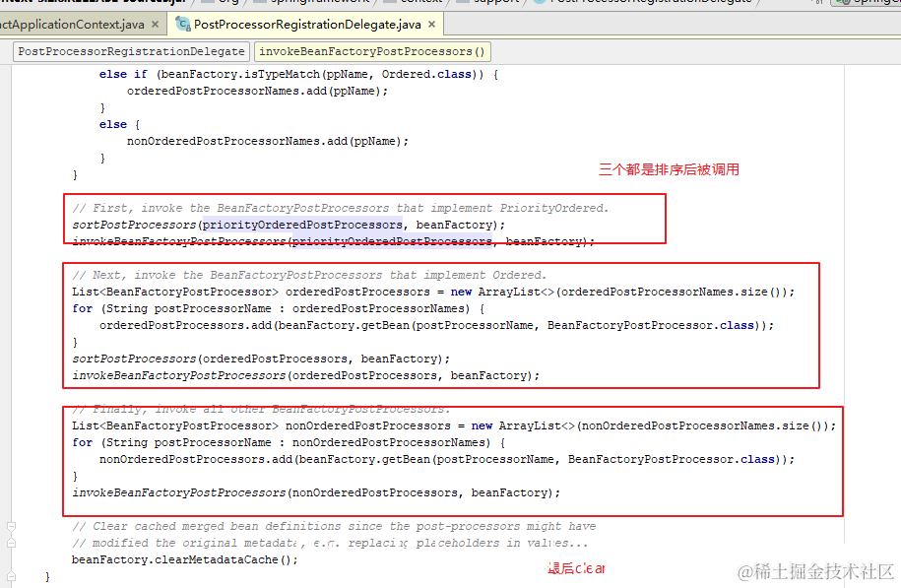
Task: Click nonOrderedPostProcessors.add(beanFactory.getBean line
Action: (x=447, y=459)
